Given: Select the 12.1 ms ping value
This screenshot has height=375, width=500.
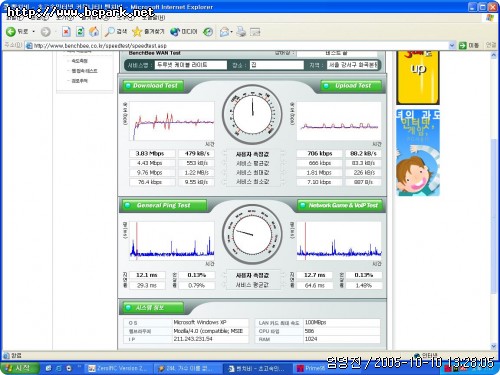Looking at the screenshot, I should [147, 275].
